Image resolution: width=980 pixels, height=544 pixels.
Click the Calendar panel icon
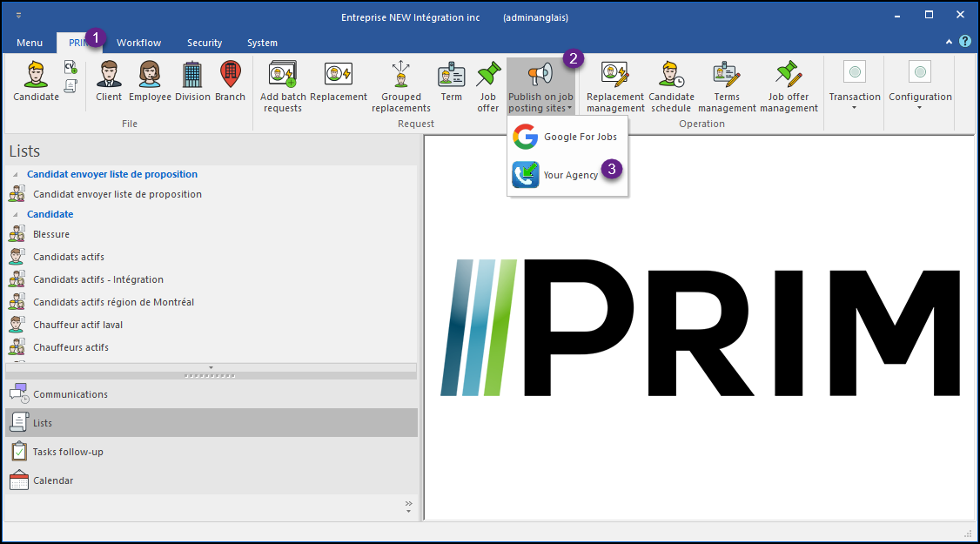pyautogui.click(x=19, y=480)
